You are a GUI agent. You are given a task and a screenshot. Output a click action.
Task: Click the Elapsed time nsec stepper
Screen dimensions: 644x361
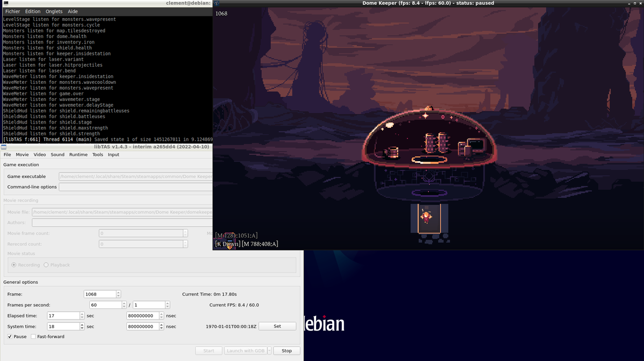162,315
